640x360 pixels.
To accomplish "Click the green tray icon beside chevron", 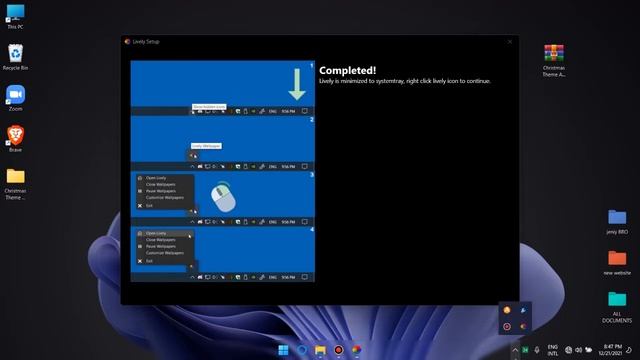I will 525,350.
